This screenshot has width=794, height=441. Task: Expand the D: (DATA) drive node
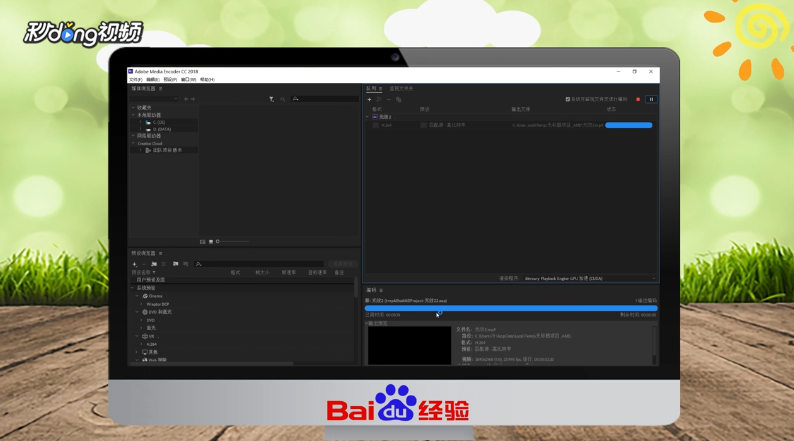(140, 130)
